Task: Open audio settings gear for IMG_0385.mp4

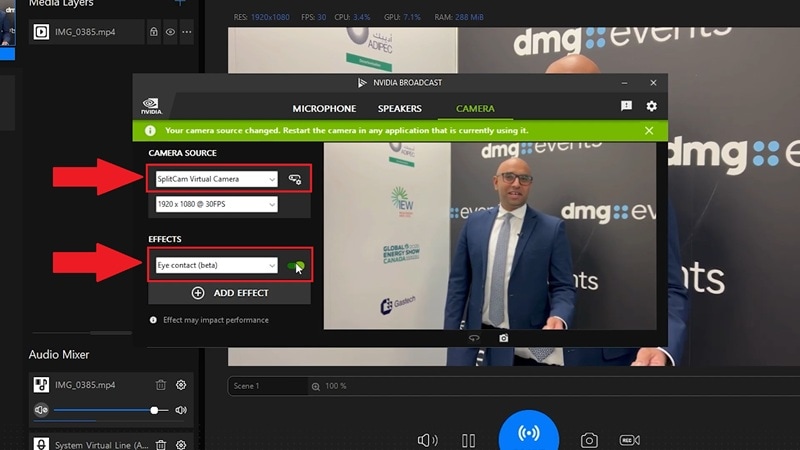Action: [181, 385]
